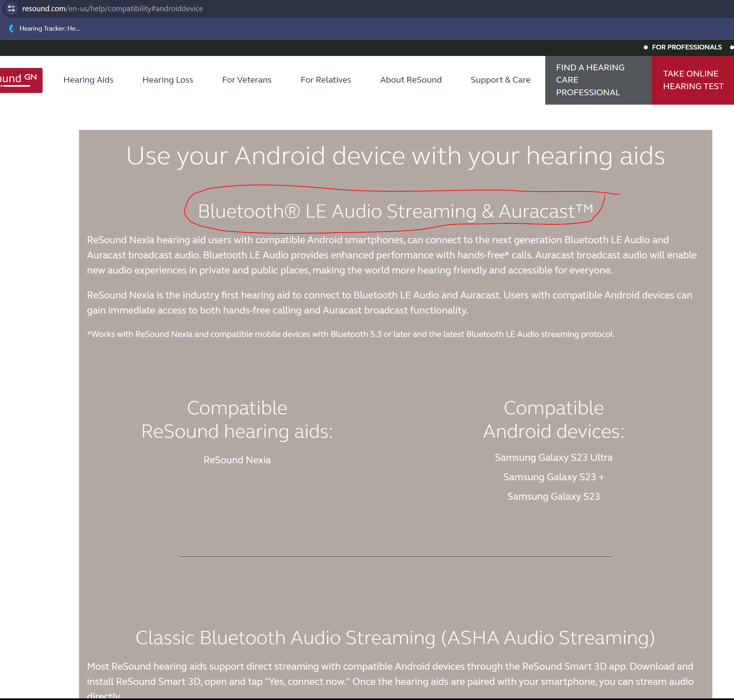
Task: Open the Support & Care menu
Action: (501, 80)
